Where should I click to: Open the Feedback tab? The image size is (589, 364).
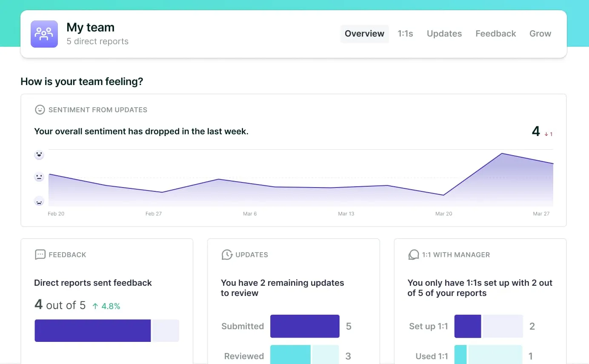point(495,34)
